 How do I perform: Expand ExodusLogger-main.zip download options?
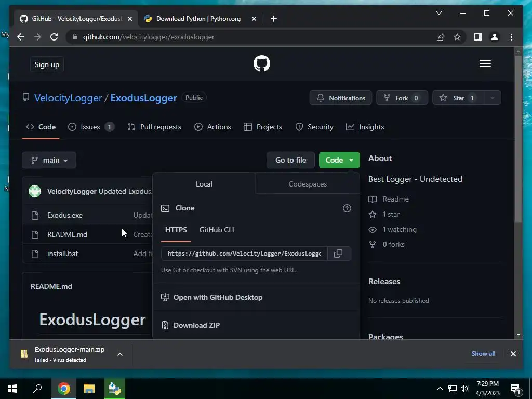pos(120,354)
